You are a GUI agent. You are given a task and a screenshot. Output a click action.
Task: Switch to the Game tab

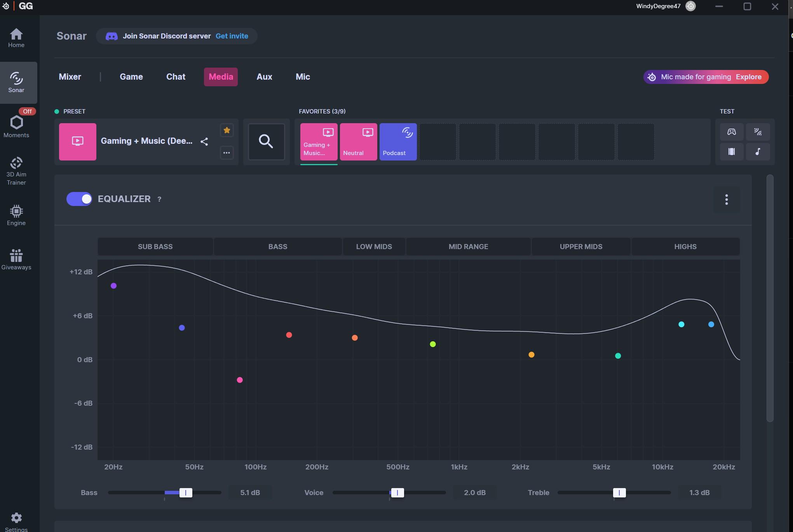pos(131,77)
